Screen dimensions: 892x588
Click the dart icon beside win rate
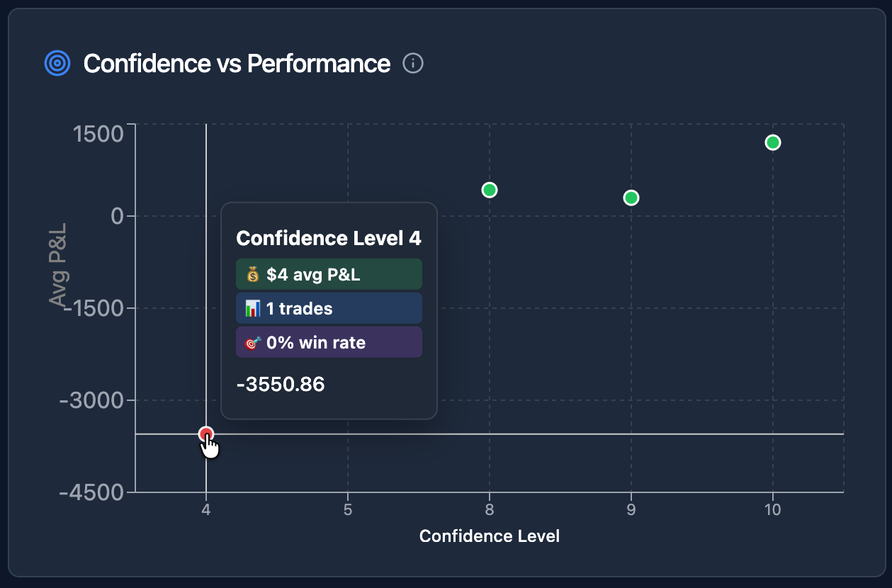pyautogui.click(x=253, y=343)
